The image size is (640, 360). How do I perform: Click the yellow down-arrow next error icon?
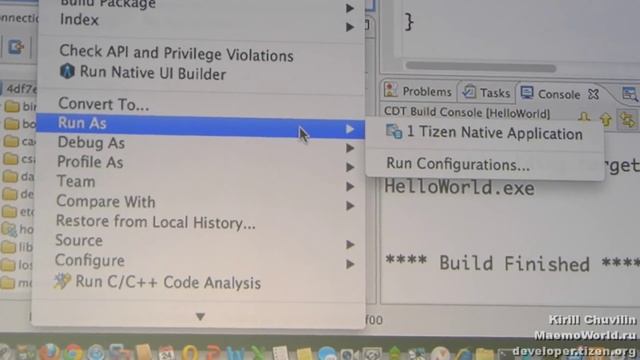pyautogui.click(x=584, y=117)
